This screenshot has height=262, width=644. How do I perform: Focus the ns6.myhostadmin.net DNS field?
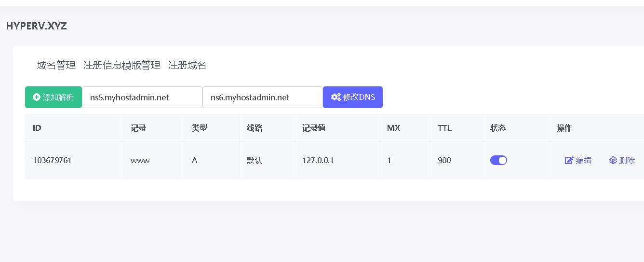263,97
